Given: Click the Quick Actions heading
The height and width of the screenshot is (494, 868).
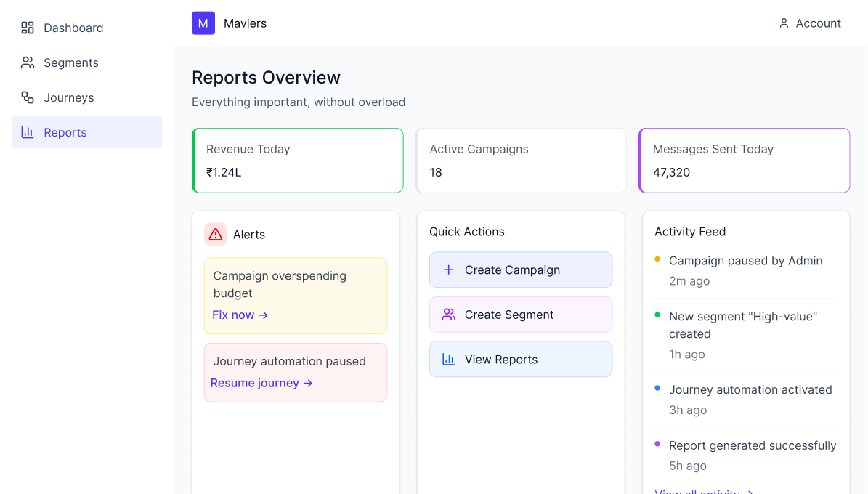Looking at the screenshot, I should coord(466,232).
